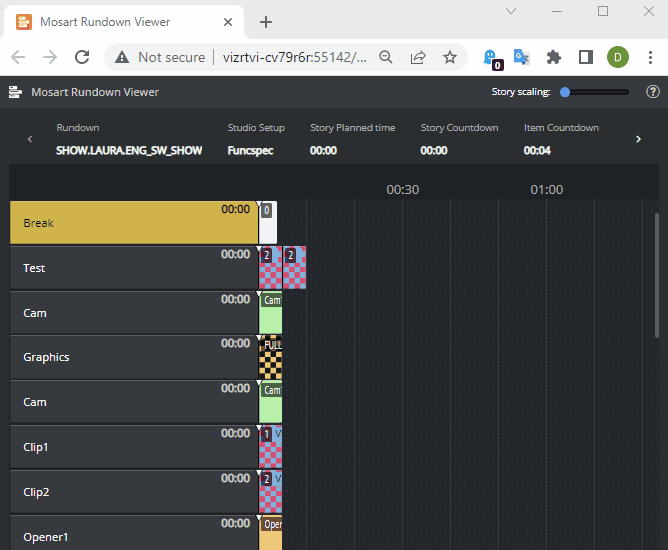Click the Not secure warning indicator

point(160,57)
